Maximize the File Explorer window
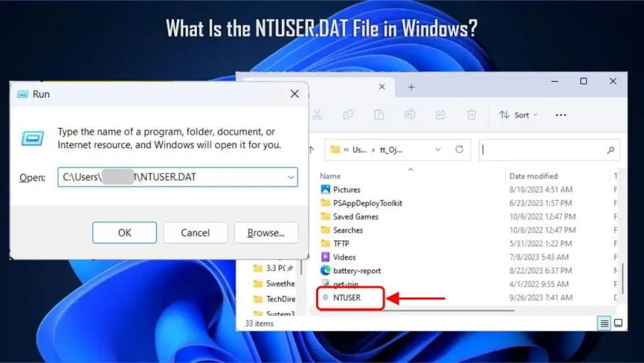 pyautogui.click(x=583, y=82)
